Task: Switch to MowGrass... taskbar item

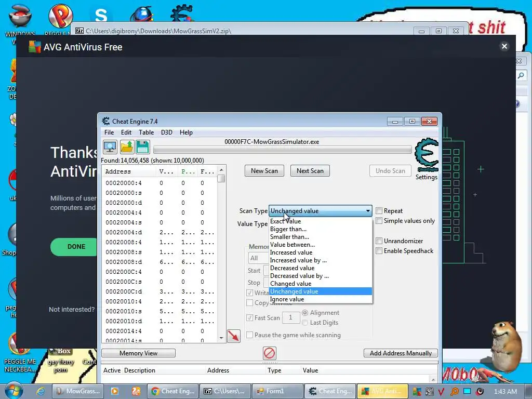Action: pyautogui.click(x=78, y=391)
